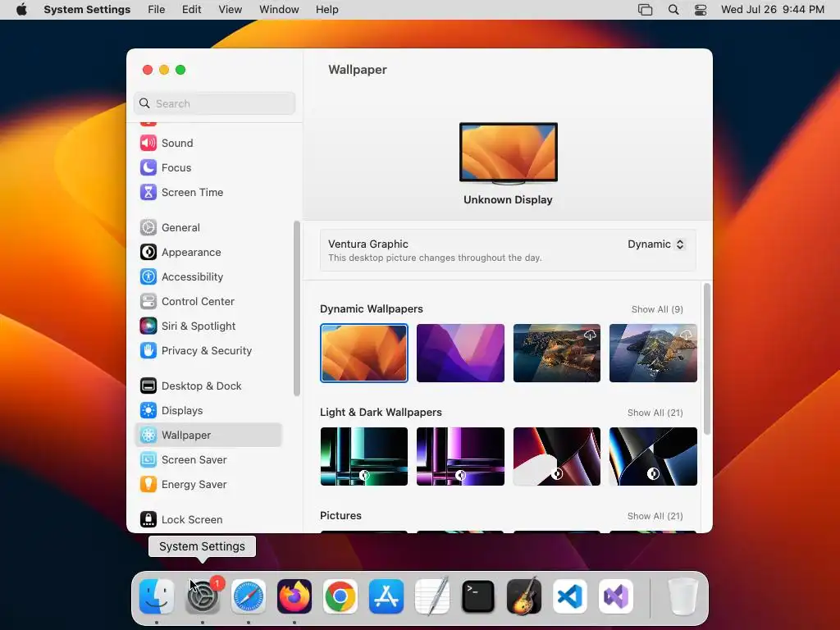
Task: Open the Dynamic appearance dropdown
Action: pyautogui.click(x=656, y=244)
